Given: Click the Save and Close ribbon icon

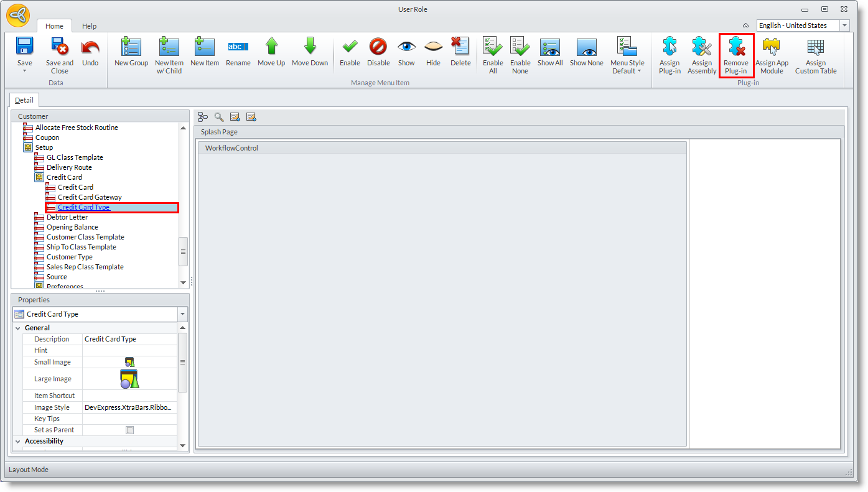Looking at the screenshot, I should coord(60,47).
